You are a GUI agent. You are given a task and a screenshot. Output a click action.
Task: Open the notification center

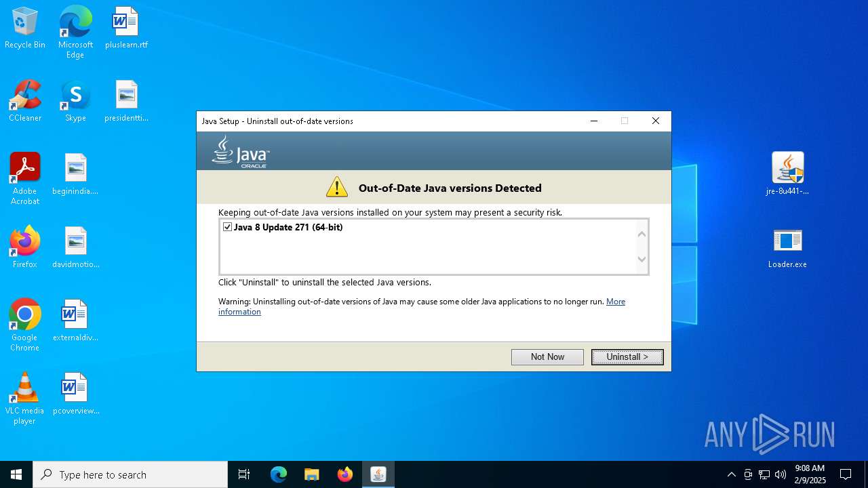[846, 474]
